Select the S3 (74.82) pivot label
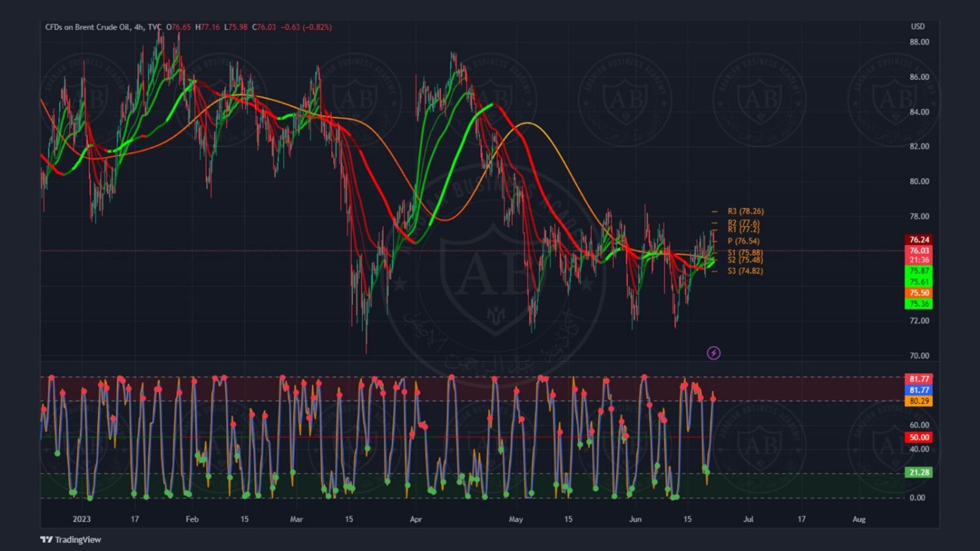Image resolution: width=980 pixels, height=551 pixels. tap(745, 271)
